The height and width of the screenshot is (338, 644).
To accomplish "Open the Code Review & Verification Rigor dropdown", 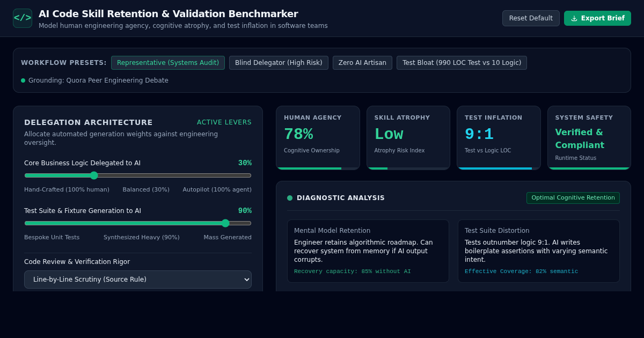I will pos(138,280).
